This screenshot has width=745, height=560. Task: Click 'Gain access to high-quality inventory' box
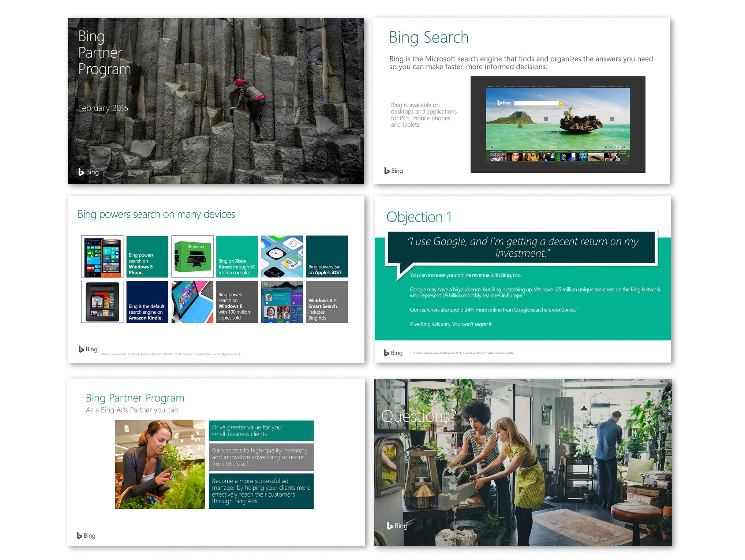[x=261, y=457]
